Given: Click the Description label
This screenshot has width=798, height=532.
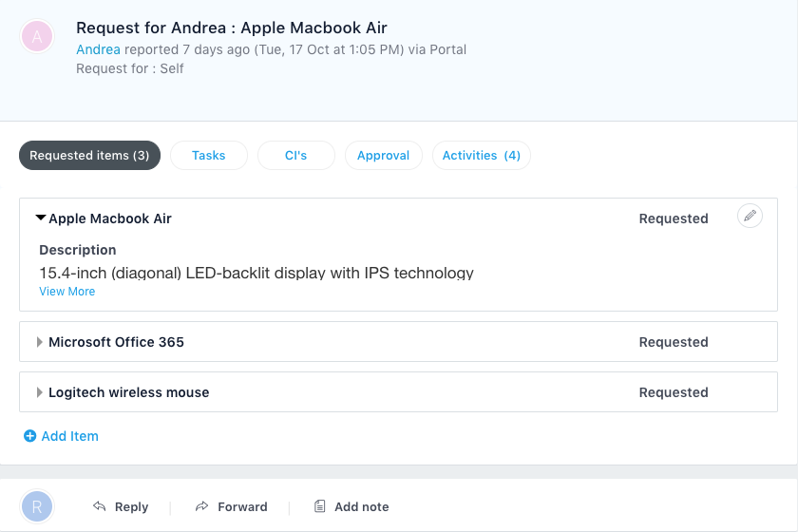Looking at the screenshot, I should point(78,250).
